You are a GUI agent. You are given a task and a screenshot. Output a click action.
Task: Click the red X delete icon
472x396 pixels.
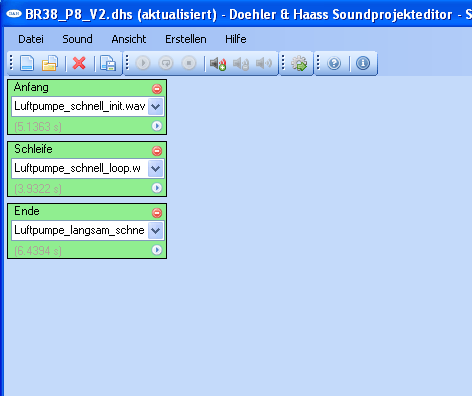tap(79, 63)
